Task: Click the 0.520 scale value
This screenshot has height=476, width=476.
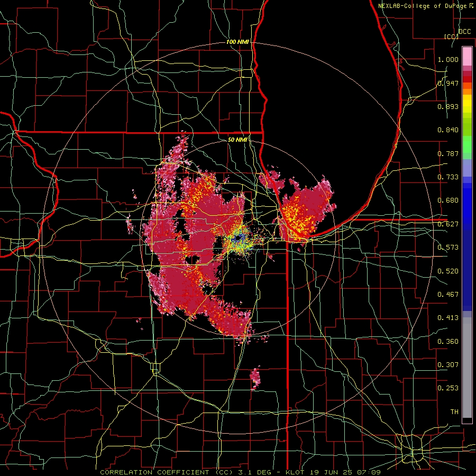Action: [448, 271]
